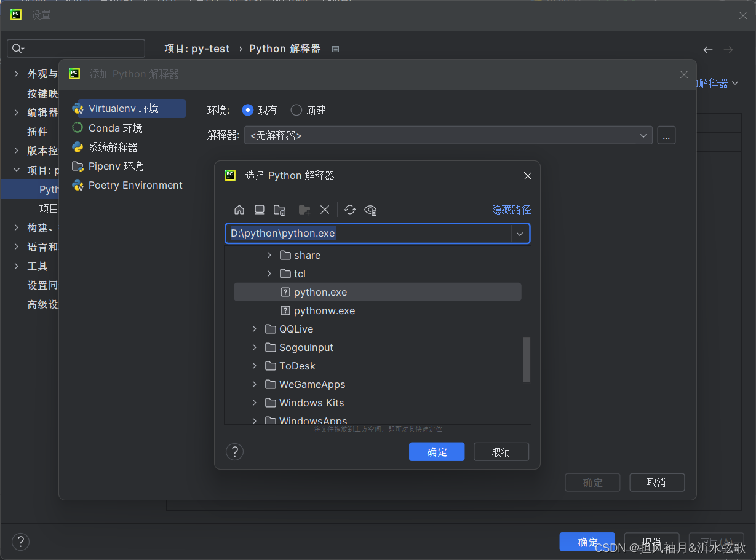Click browse ... button beside interpreter
756x560 pixels.
[x=666, y=135]
